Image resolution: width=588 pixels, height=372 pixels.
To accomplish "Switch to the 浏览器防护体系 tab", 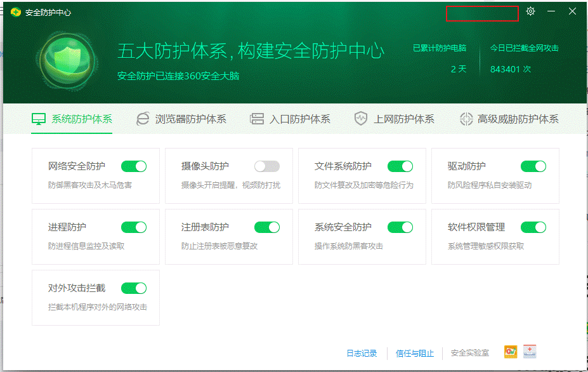I will pyautogui.click(x=181, y=119).
